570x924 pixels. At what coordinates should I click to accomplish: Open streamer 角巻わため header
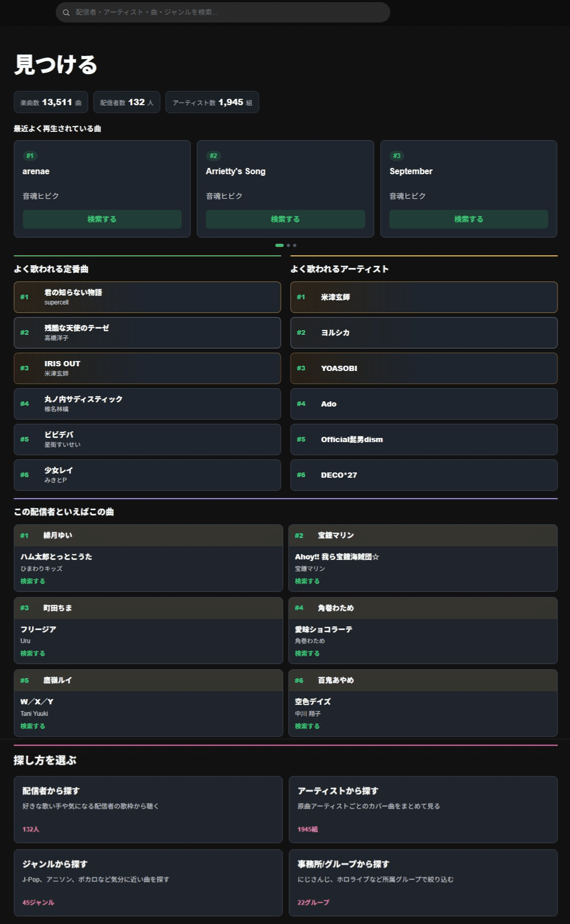click(423, 608)
